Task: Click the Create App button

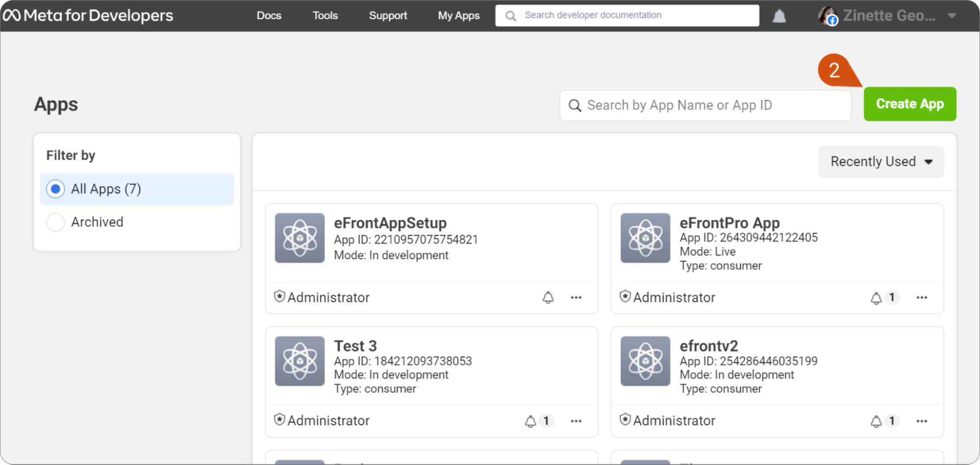Action: pos(910,104)
